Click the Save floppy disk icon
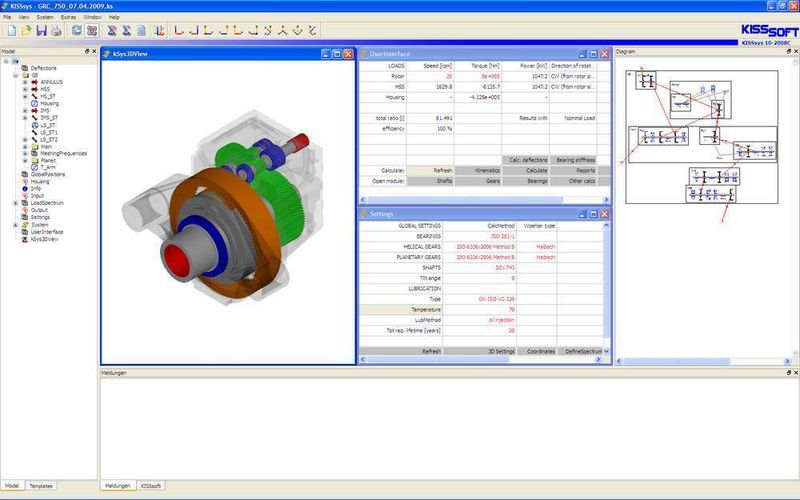This screenshot has width=800, height=500. pos(41,31)
